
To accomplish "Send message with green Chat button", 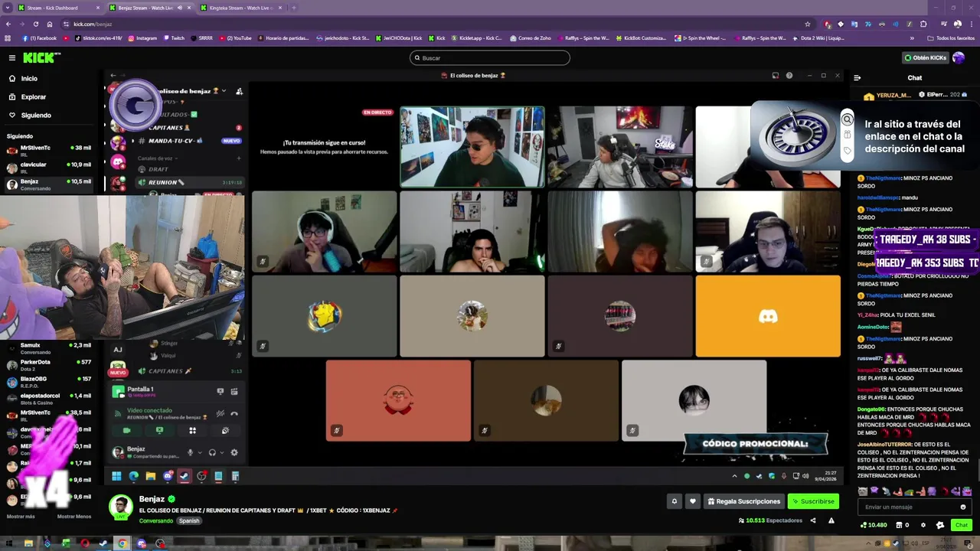I will [x=962, y=525].
